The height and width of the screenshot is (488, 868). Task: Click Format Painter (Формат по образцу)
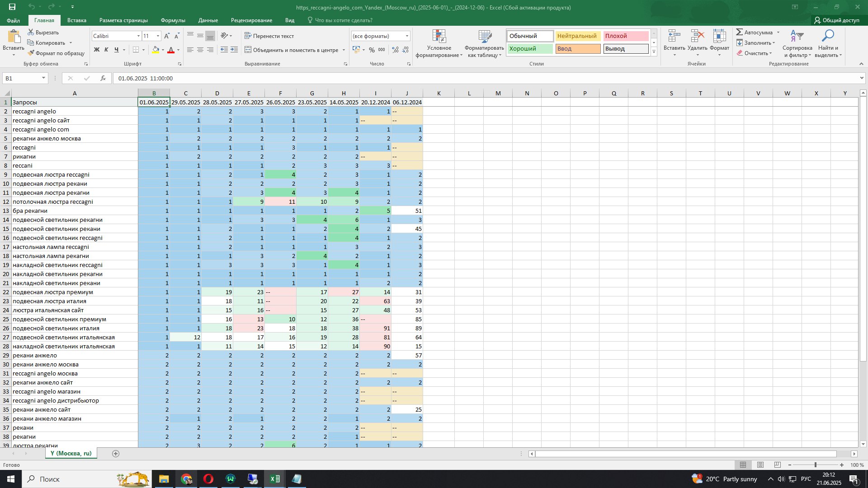coord(56,53)
